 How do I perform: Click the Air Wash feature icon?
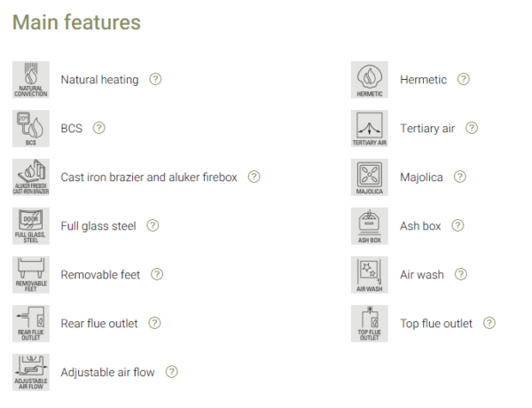370,275
